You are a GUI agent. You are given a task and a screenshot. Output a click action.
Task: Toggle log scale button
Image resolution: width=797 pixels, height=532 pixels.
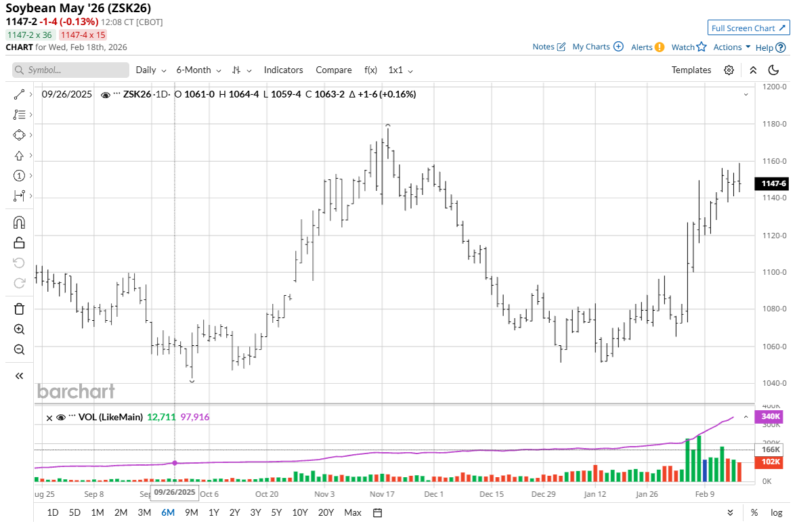coord(777,512)
